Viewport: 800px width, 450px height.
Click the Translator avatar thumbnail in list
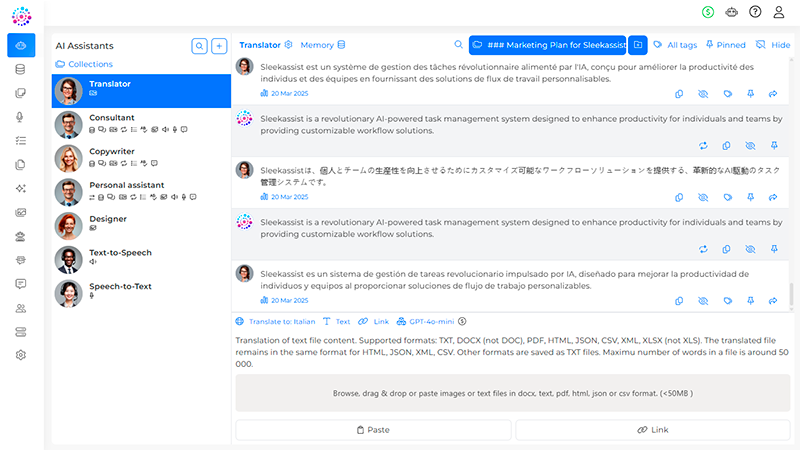(x=69, y=91)
